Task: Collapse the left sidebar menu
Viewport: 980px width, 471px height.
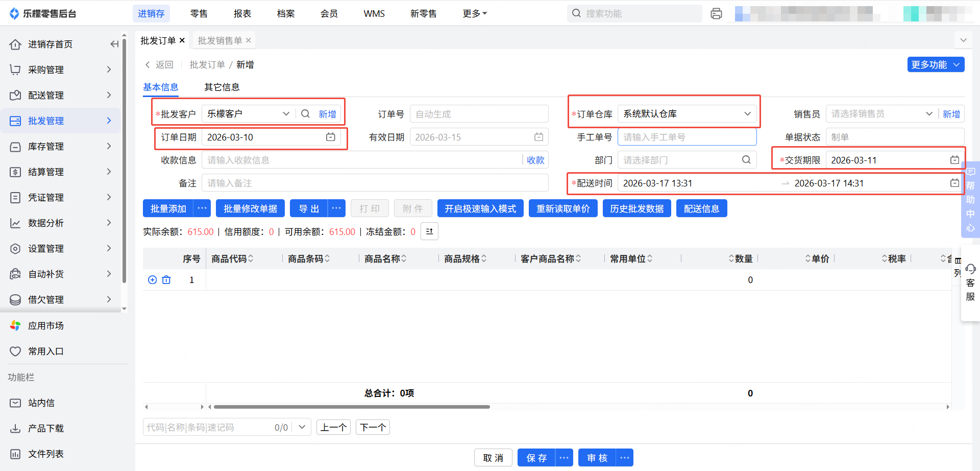Action: pos(114,44)
